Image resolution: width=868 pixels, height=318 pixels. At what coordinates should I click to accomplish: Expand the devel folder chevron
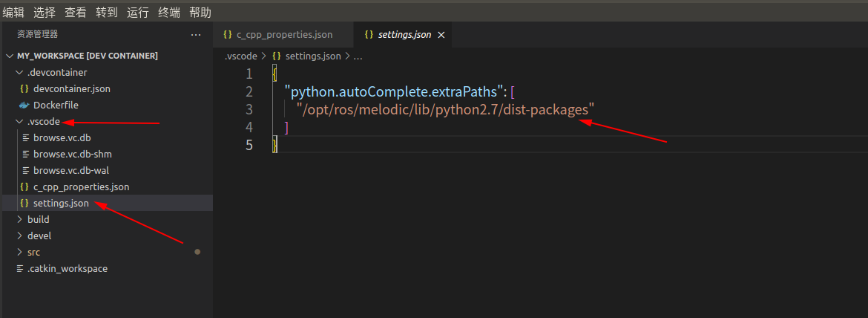pos(20,236)
